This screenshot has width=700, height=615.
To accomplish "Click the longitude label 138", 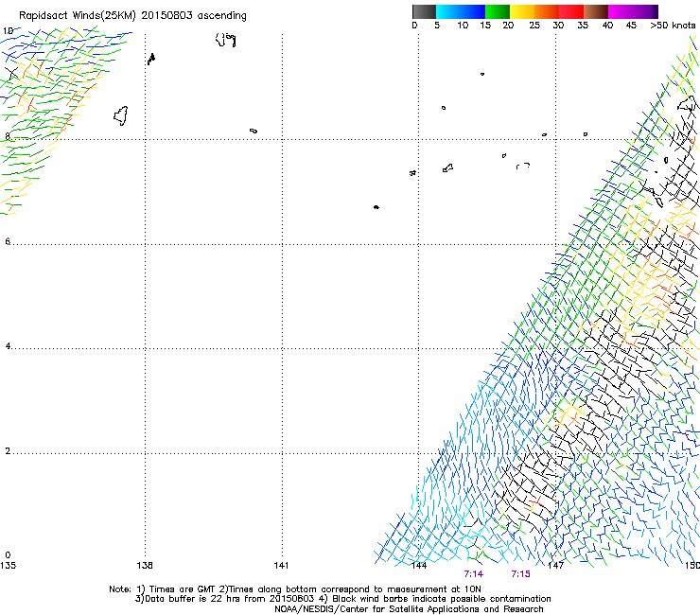I will 145,566.
